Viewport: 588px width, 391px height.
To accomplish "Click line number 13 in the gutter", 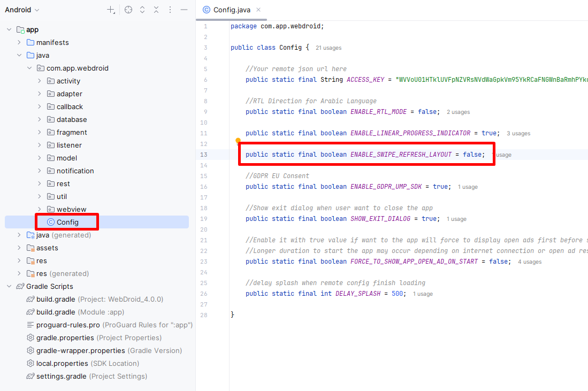I will 204,155.
